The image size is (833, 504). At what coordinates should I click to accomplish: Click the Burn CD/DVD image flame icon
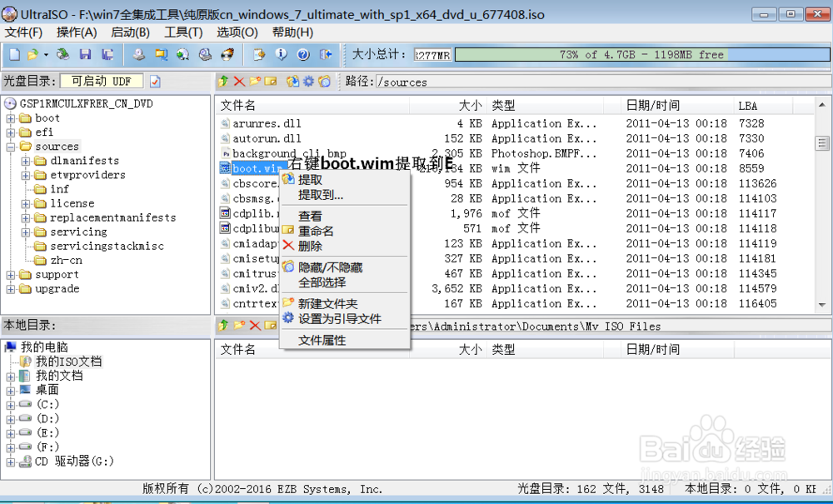point(227,54)
